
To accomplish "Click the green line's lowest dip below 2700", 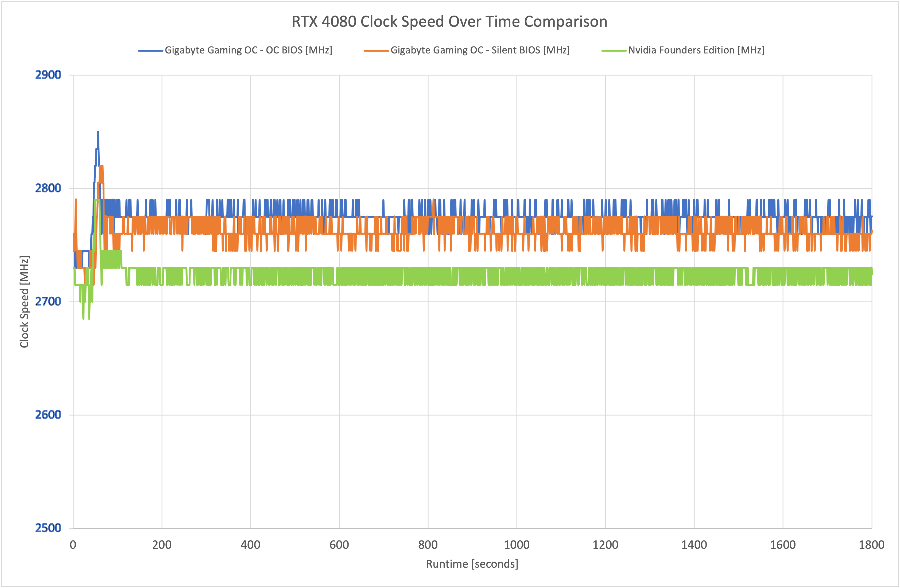I will pyautogui.click(x=84, y=317).
